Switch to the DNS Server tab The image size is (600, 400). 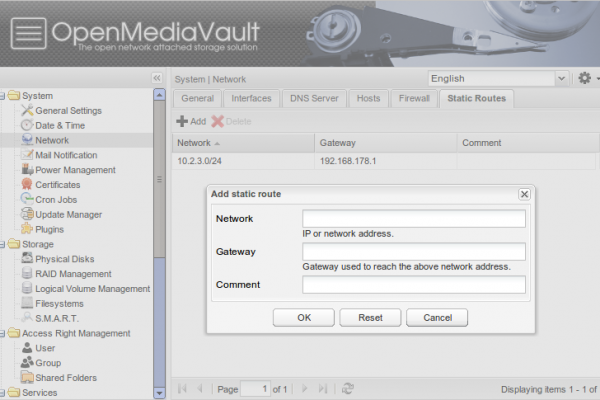pos(314,98)
